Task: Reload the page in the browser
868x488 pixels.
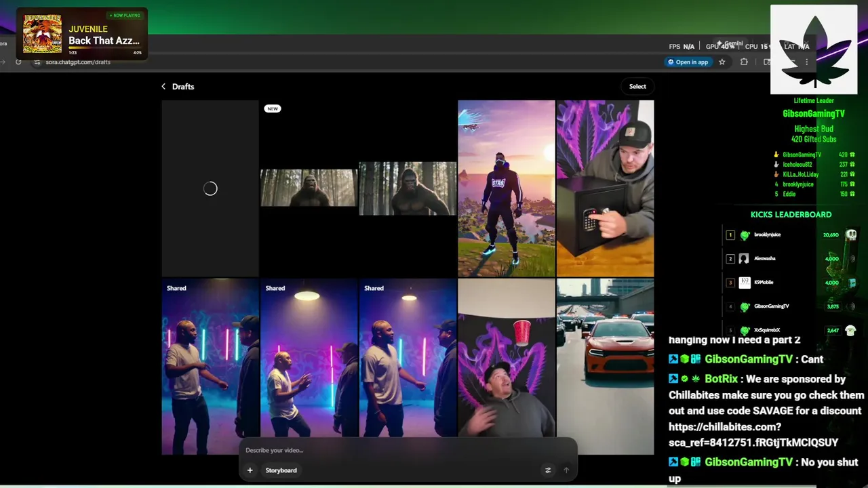Action: pyautogui.click(x=18, y=62)
